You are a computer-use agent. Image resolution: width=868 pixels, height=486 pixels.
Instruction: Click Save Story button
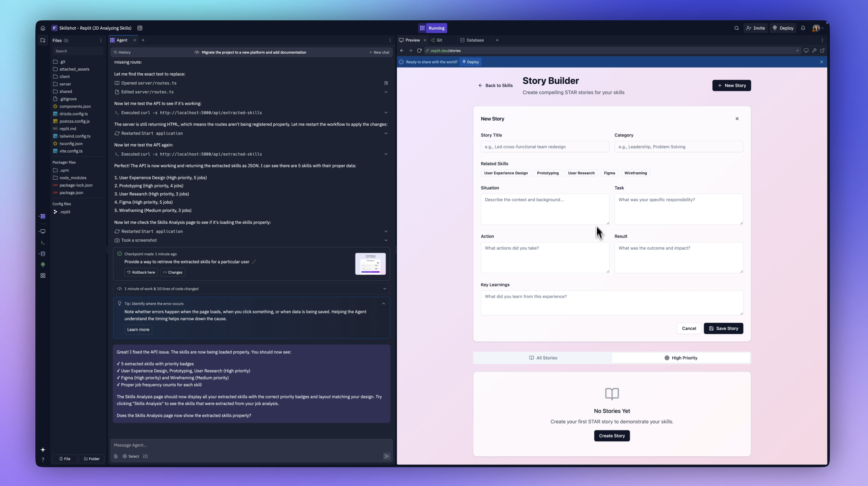coord(723,329)
